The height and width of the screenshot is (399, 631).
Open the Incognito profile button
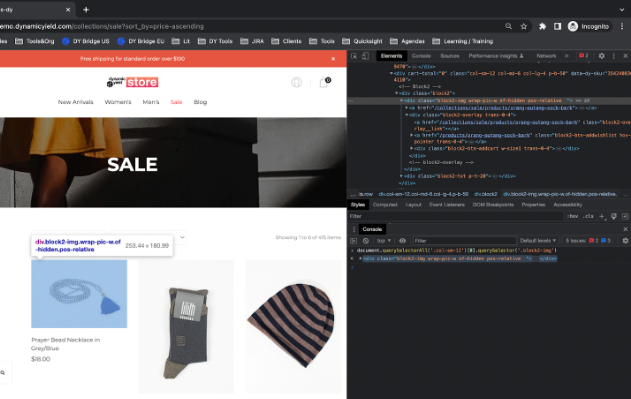[589, 26]
